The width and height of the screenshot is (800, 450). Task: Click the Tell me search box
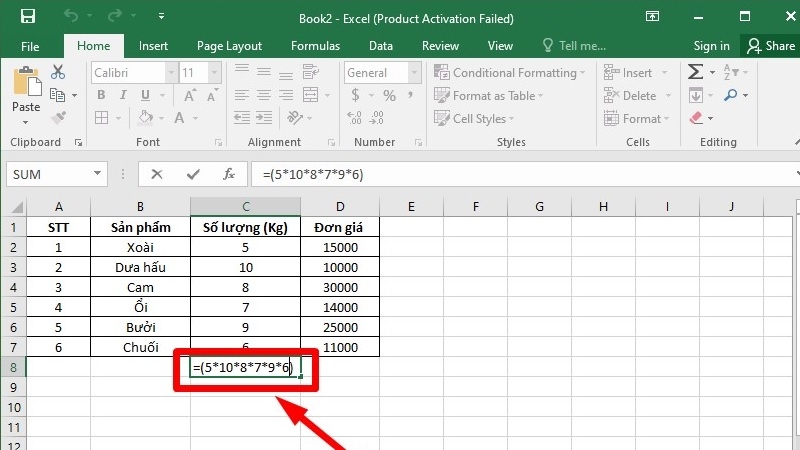(574, 46)
